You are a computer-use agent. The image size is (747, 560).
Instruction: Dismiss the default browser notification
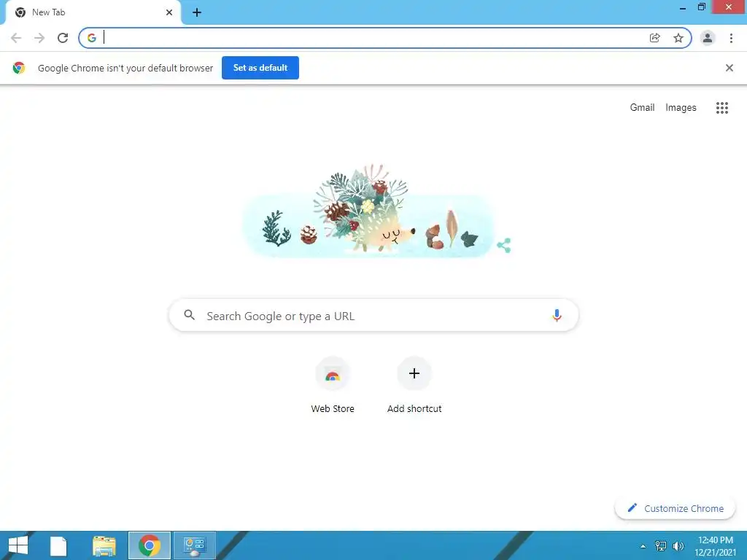[729, 68]
